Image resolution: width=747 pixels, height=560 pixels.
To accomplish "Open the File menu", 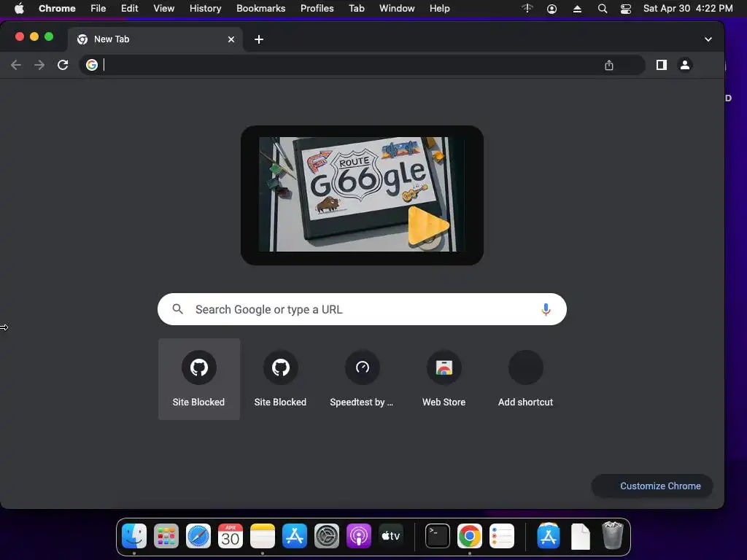I will click(98, 9).
